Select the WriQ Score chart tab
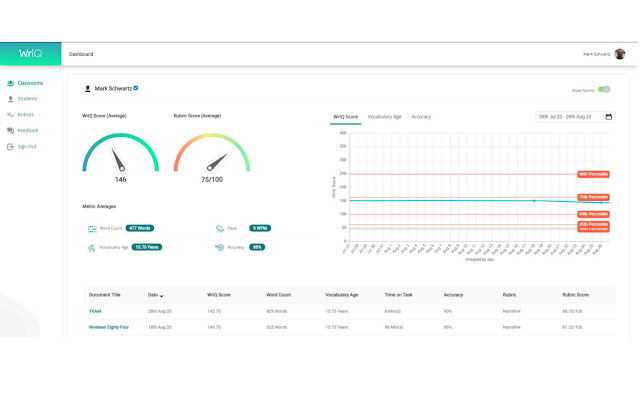640x400 pixels. click(345, 117)
